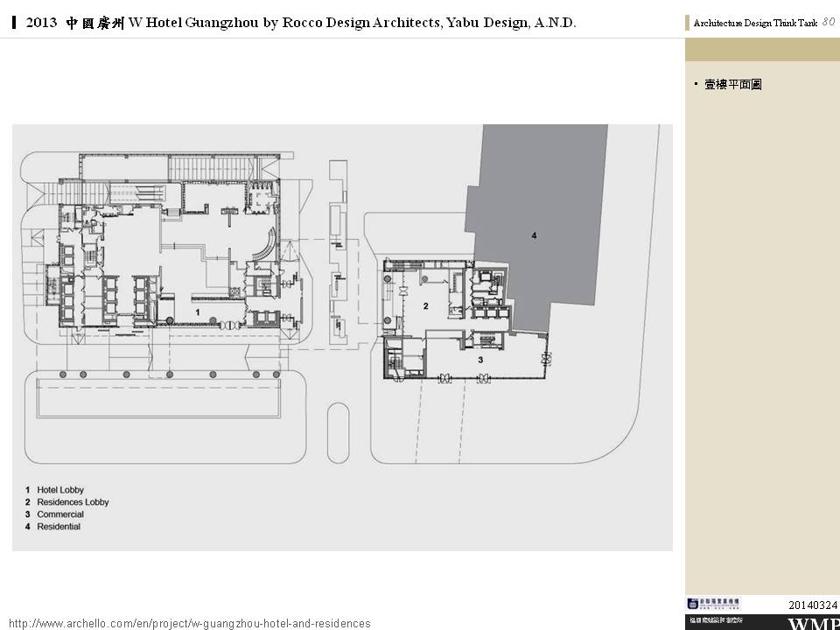840x630 pixels.
Task: Click page number 80 in header
Action: pyautogui.click(x=828, y=23)
